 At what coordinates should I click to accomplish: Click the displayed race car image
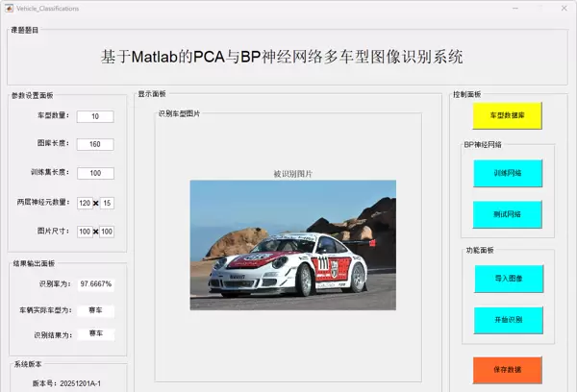(292, 245)
